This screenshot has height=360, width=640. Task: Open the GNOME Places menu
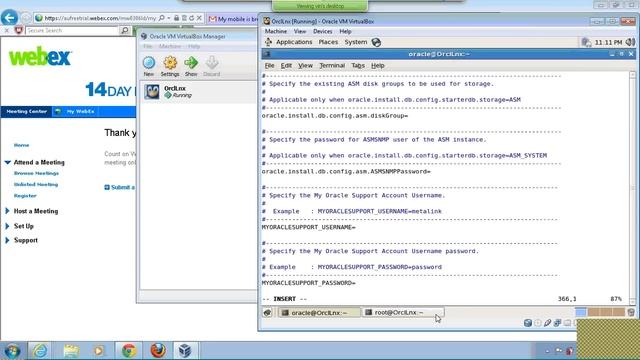coord(328,42)
